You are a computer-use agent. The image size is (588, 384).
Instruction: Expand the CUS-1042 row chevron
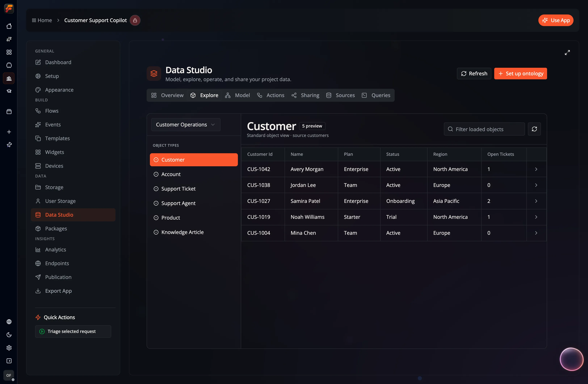(536, 169)
